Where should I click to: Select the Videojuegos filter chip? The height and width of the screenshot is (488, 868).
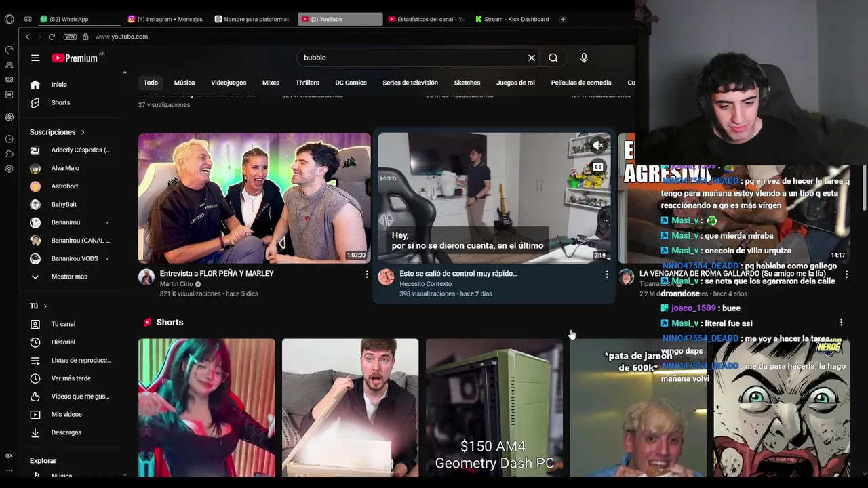tap(229, 83)
